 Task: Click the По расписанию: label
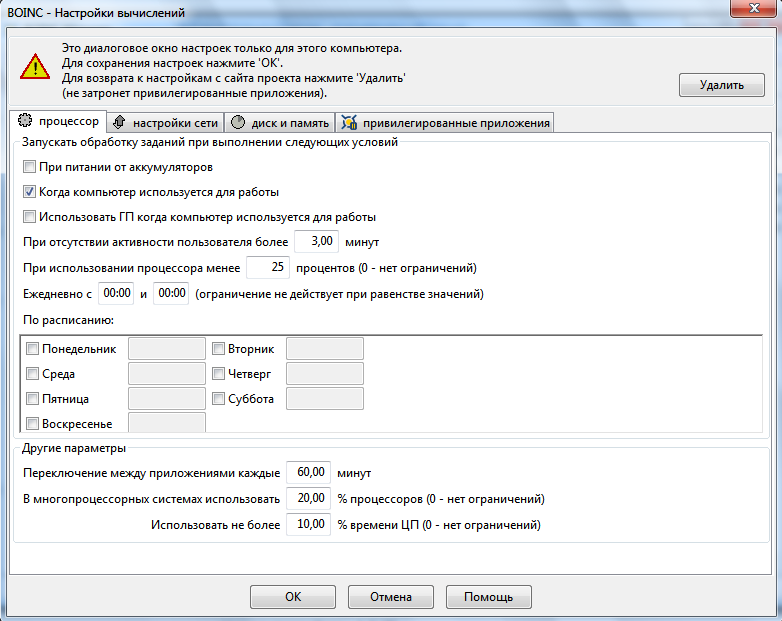[68, 320]
